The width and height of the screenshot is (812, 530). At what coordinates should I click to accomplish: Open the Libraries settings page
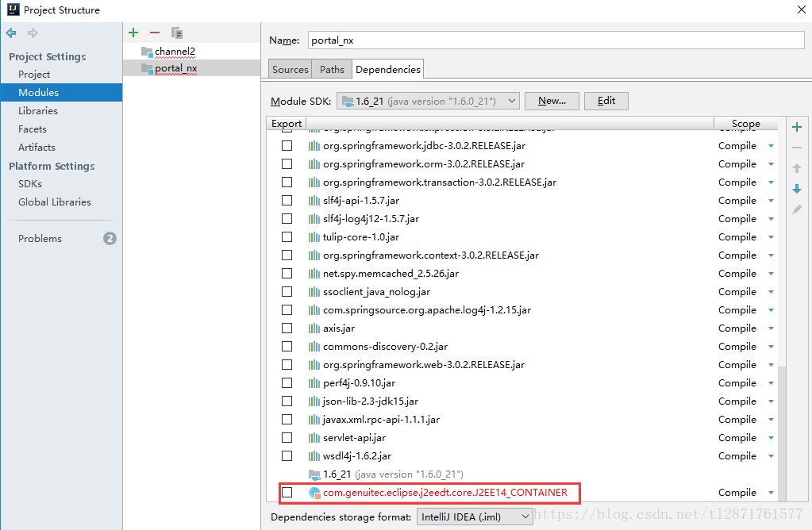coord(38,111)
